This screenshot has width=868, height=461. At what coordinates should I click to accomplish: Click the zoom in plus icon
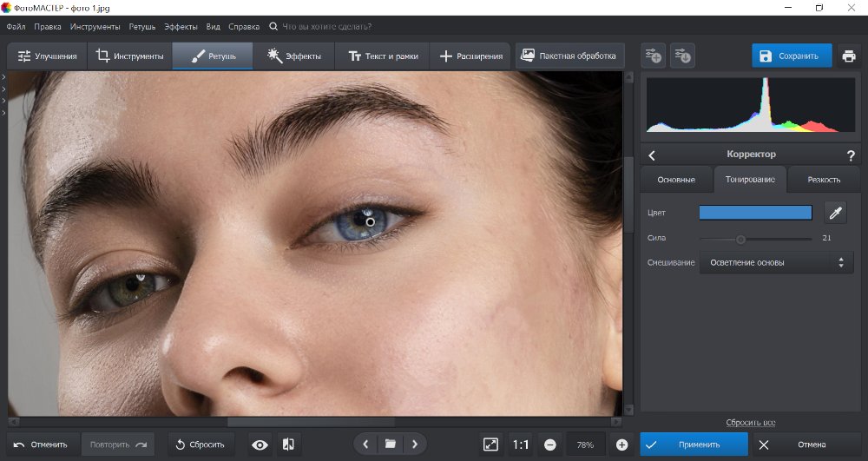coord(621,445)
